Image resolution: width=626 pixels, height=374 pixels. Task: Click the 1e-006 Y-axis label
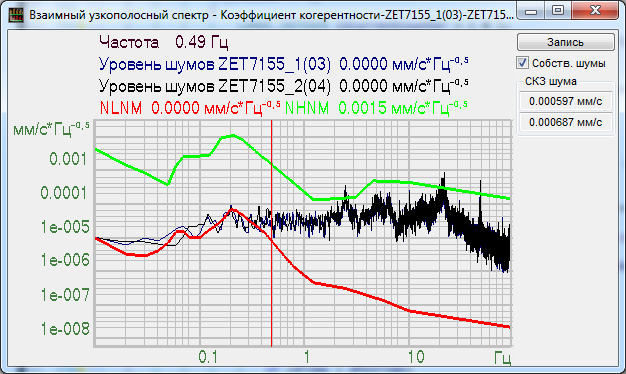coord(65,260)
